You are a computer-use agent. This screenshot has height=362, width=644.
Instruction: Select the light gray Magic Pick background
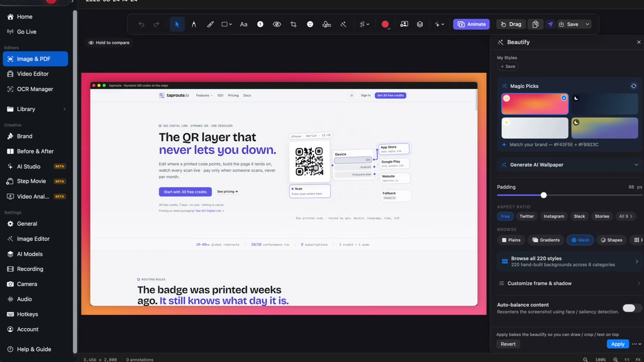[535, 128]
